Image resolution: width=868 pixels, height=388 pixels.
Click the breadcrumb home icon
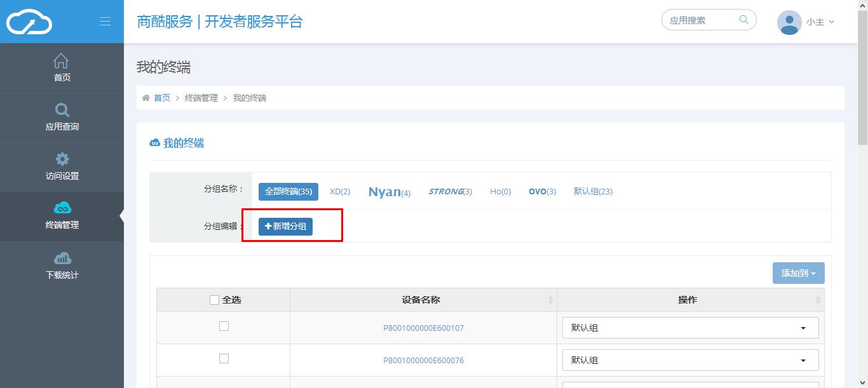click(x=146, y=98)
